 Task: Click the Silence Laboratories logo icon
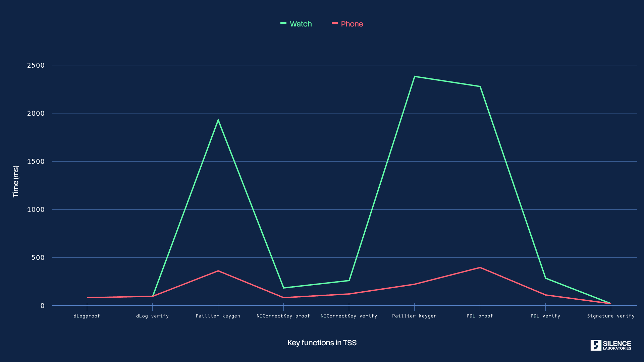596,345
